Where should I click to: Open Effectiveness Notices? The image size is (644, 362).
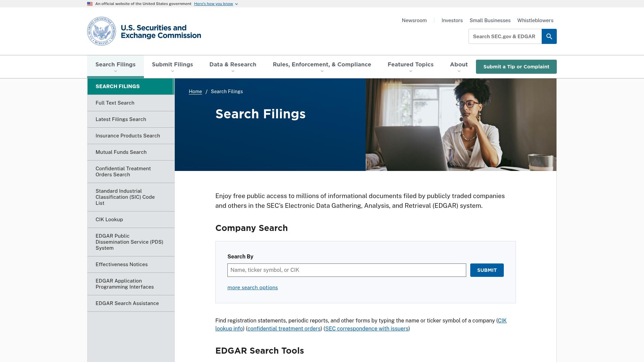click(131, 264)
